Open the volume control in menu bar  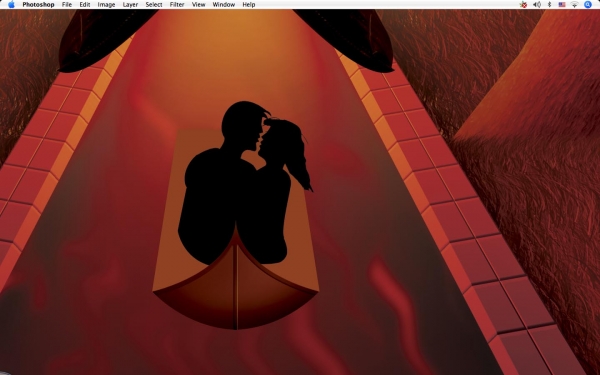[537, 5]
